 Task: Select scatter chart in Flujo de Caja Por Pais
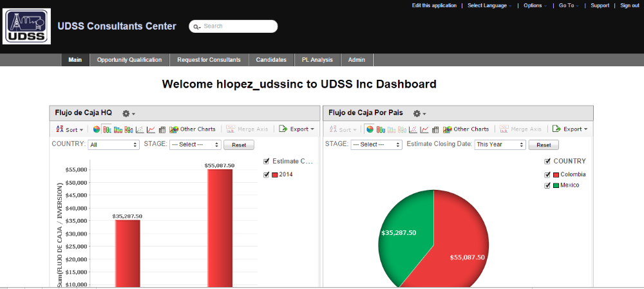(413, 129)
